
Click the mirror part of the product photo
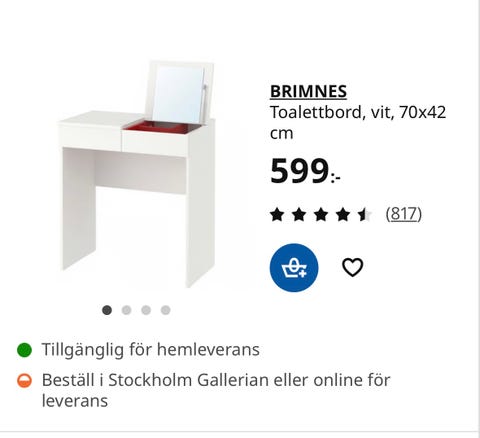(x=178, y=95)
